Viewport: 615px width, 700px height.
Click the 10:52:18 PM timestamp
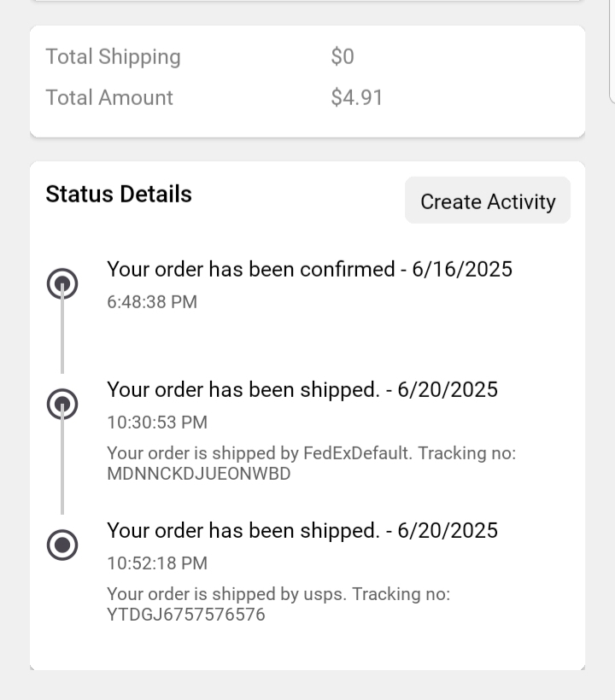[x=157, y=563]
